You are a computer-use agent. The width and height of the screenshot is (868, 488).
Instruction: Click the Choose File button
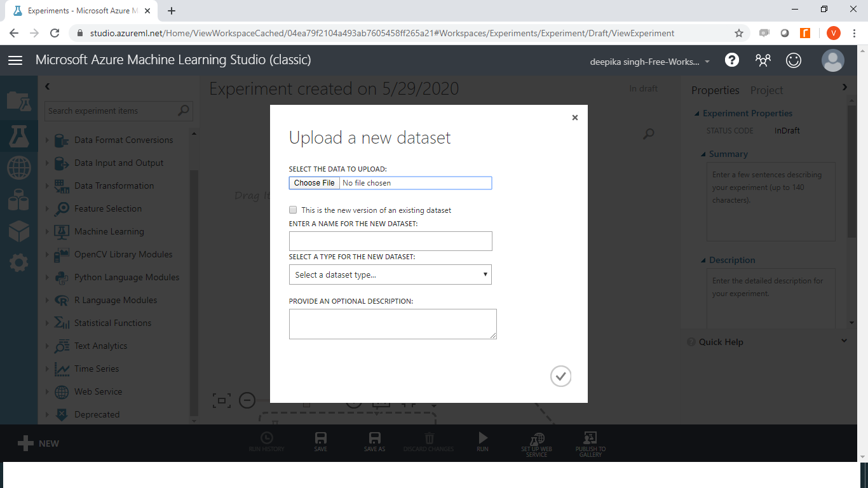[x=314, y=183]
